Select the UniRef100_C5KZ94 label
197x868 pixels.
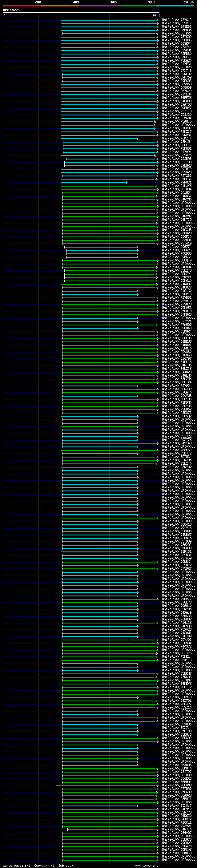click(177, 274)
